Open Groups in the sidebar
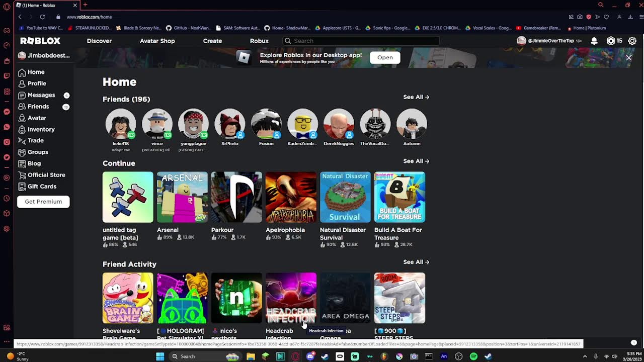Screen dimensions: 644x362 (x=33, y=152)
